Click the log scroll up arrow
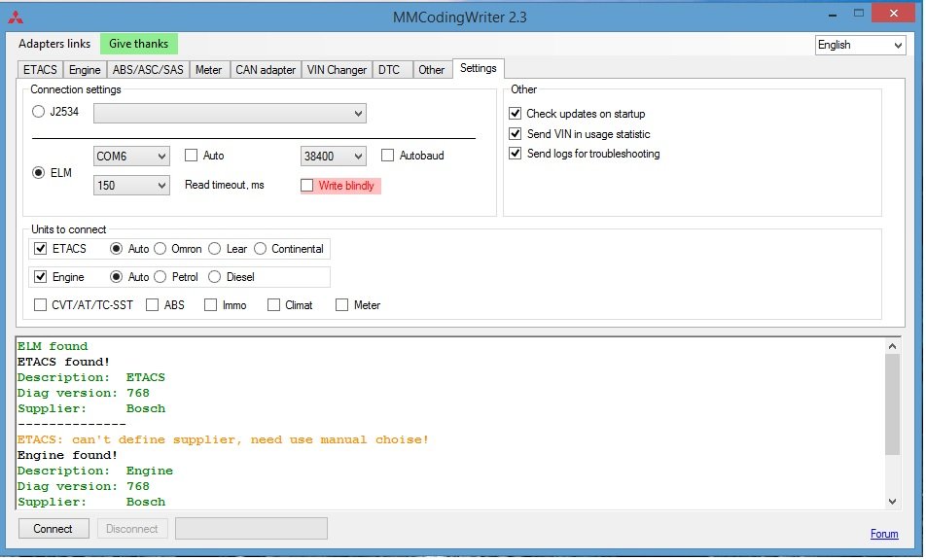The width and height of the screenshot is (926, 560). (892, 346)
